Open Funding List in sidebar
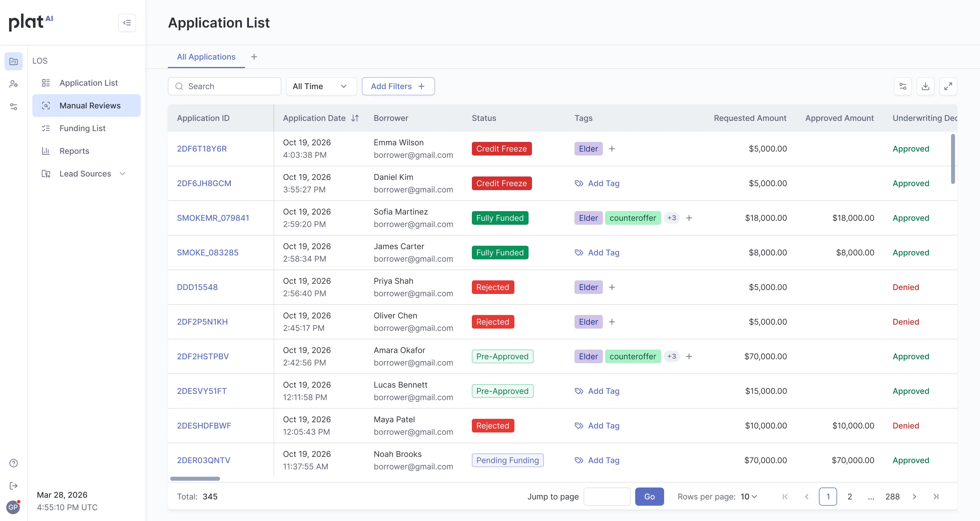 [x=86, y=128]
